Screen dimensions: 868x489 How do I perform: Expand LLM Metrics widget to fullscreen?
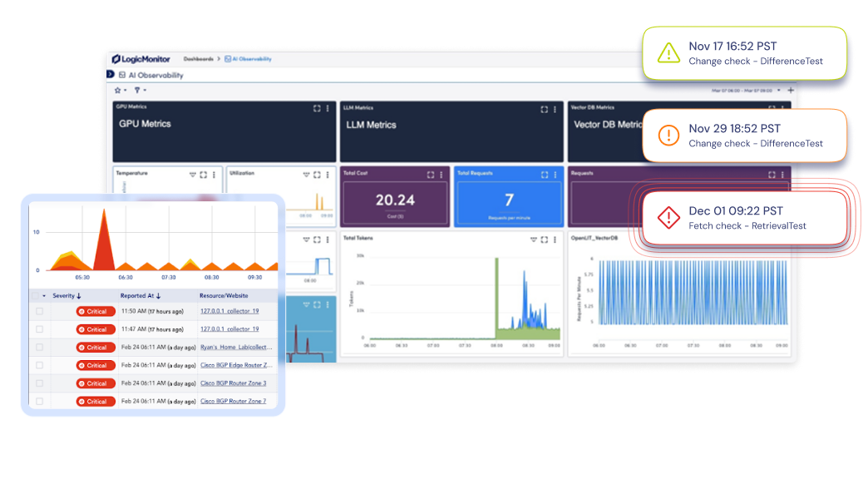click(544, 110)
